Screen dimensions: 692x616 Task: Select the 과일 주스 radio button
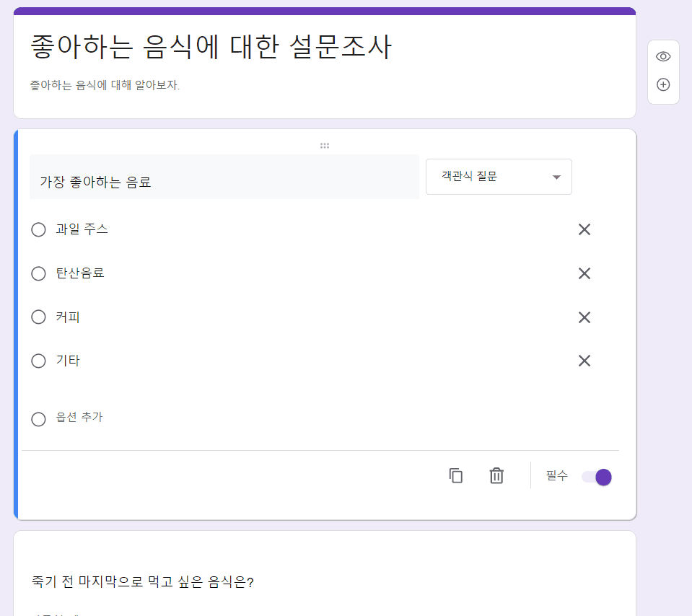point(38,229)
